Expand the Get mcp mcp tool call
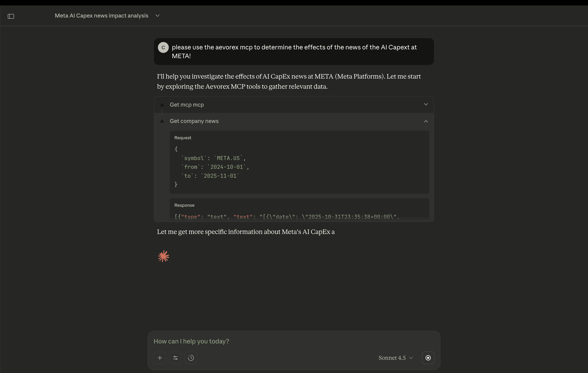 pos(426,104)
